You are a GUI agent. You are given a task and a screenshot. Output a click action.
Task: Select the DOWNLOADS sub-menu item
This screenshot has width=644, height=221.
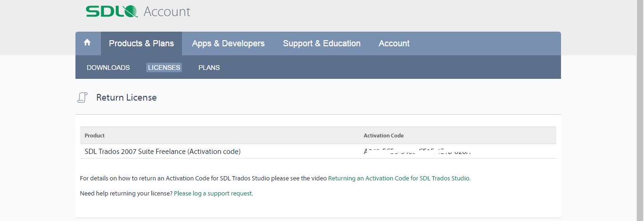(x=108, y=68)
